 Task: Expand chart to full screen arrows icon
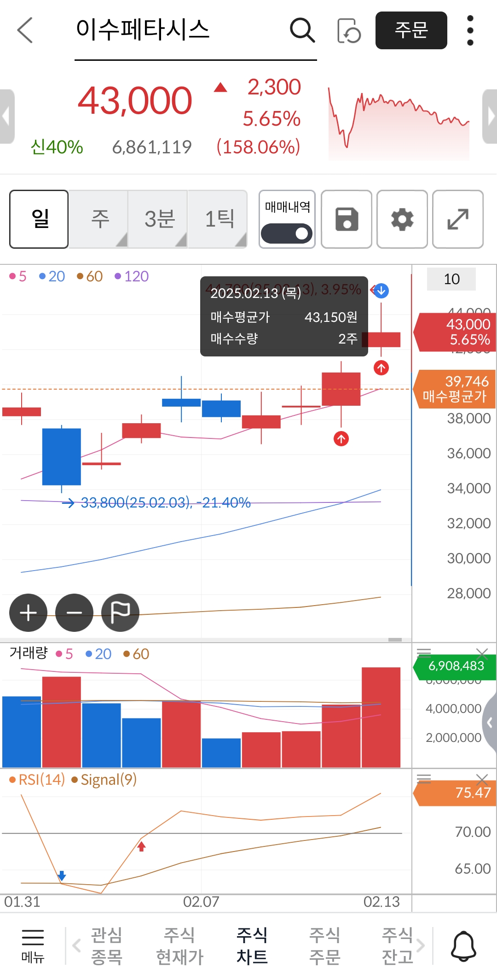point(458,219)
